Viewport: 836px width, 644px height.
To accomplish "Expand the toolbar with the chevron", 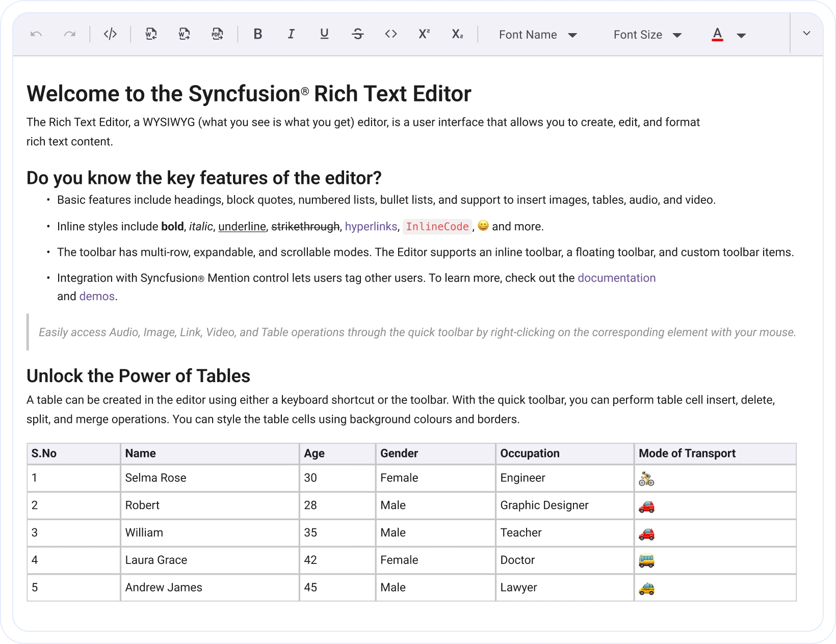I will pos(806,34).
